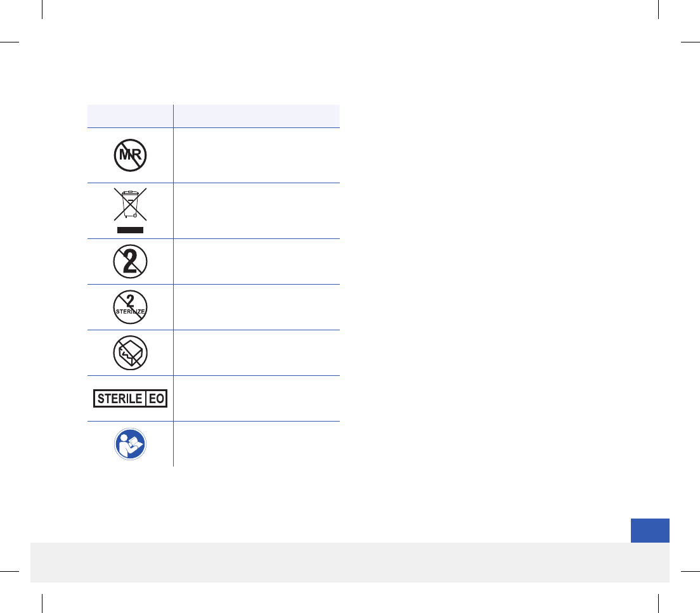Click the empty cell next to STERILE EO
The height and width of the screenshot is (613, 700).
coord(257,398)
